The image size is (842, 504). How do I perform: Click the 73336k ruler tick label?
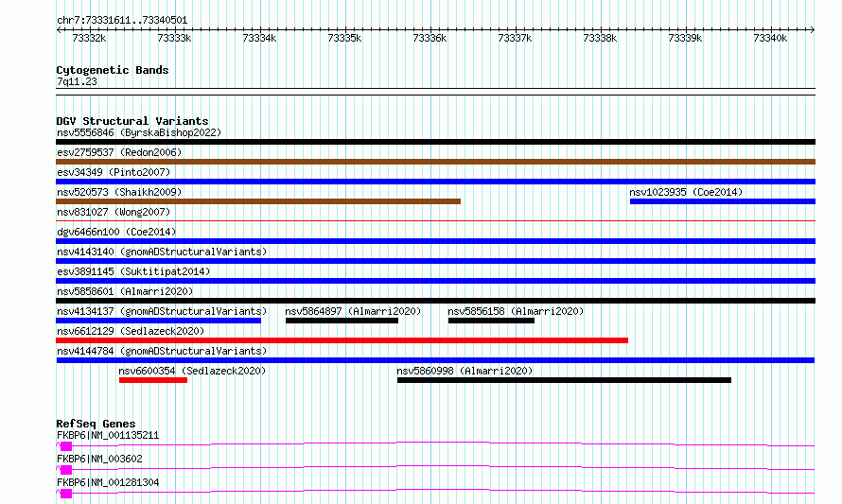pyautogui.click(x=430, y=38)
